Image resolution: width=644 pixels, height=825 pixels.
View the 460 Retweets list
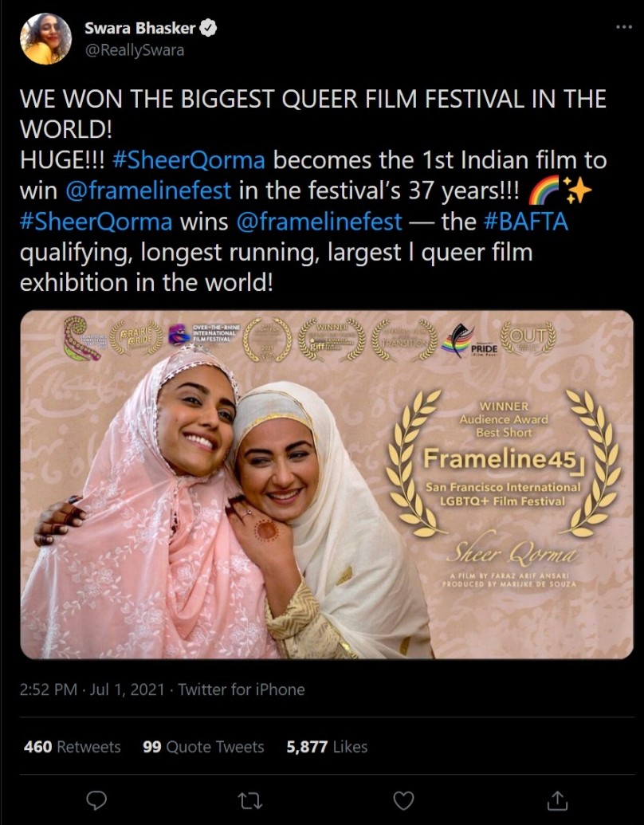click(72, 747)
